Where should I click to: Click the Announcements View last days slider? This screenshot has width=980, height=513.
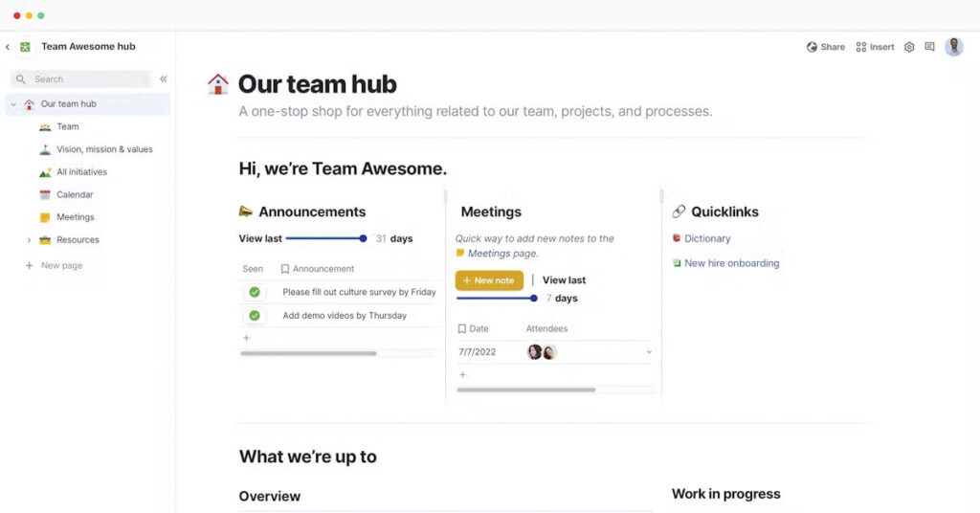pyautogui.click(x=326, y=238)
